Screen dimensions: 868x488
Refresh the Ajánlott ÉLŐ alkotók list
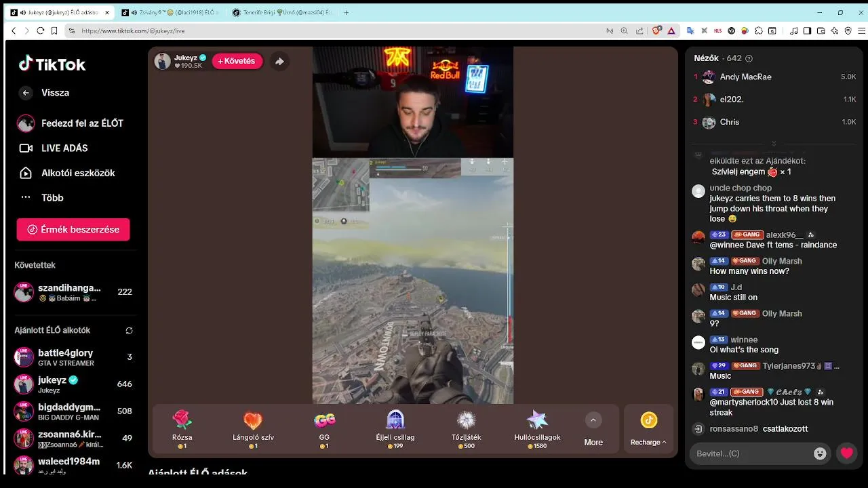point(129,331)
